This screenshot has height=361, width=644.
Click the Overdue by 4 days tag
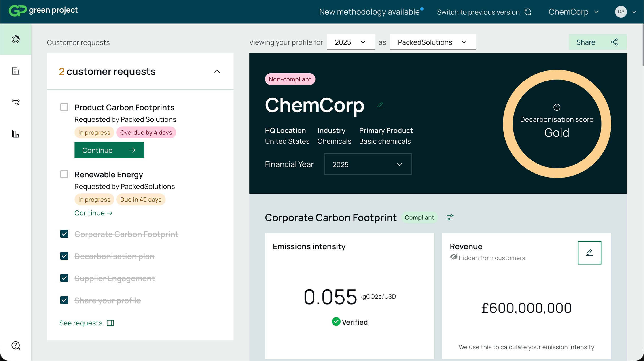coord(146,132)
